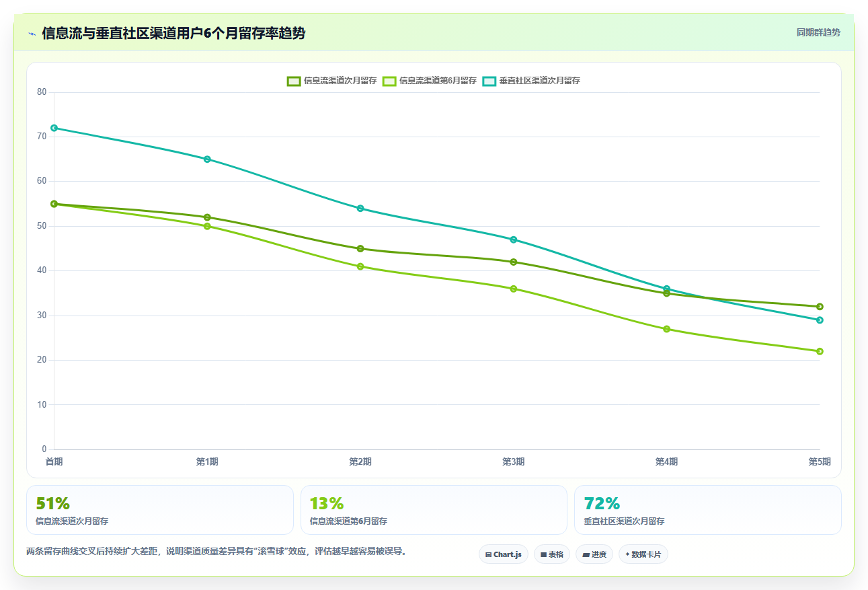
Task: Click y-axis label 50
Action: coord(42,226)
